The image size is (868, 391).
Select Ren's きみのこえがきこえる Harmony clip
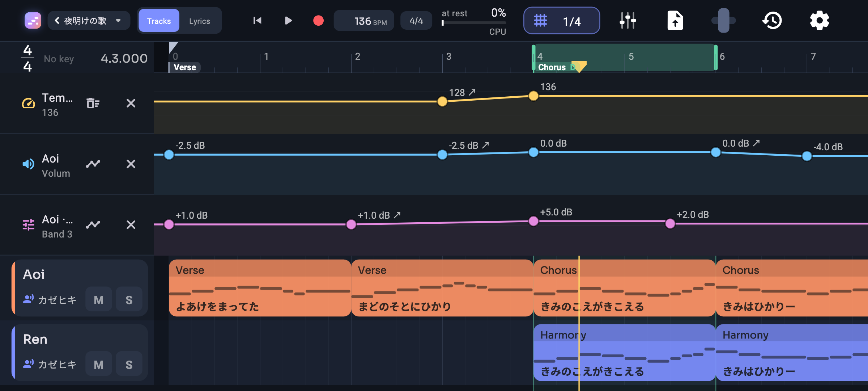[x=625, y=353]
